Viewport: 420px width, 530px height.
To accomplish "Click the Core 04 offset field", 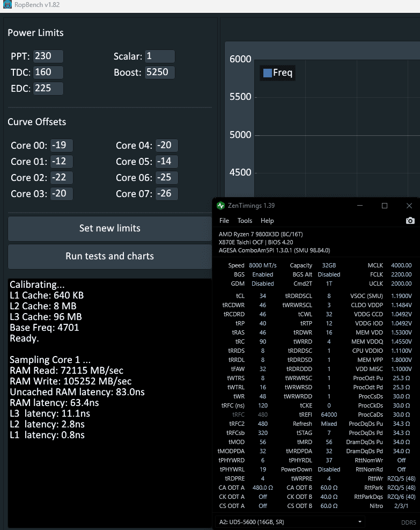I will (166, 146).
